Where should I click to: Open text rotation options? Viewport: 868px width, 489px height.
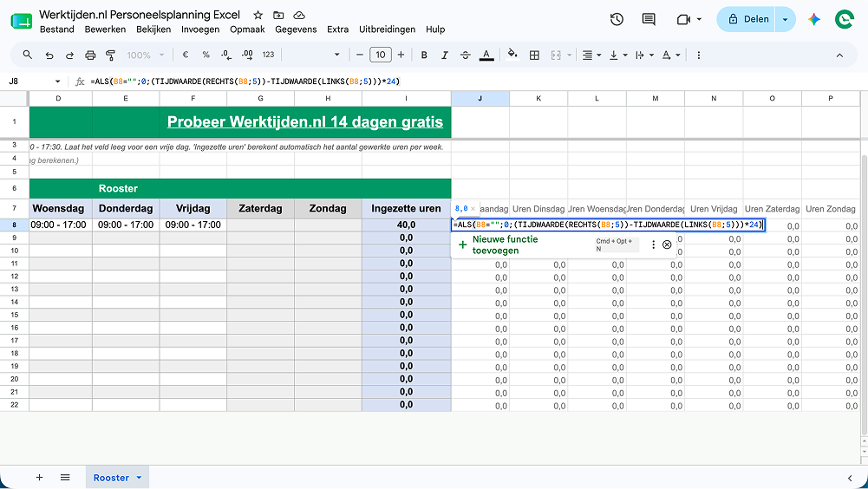(x=670, y=55)
